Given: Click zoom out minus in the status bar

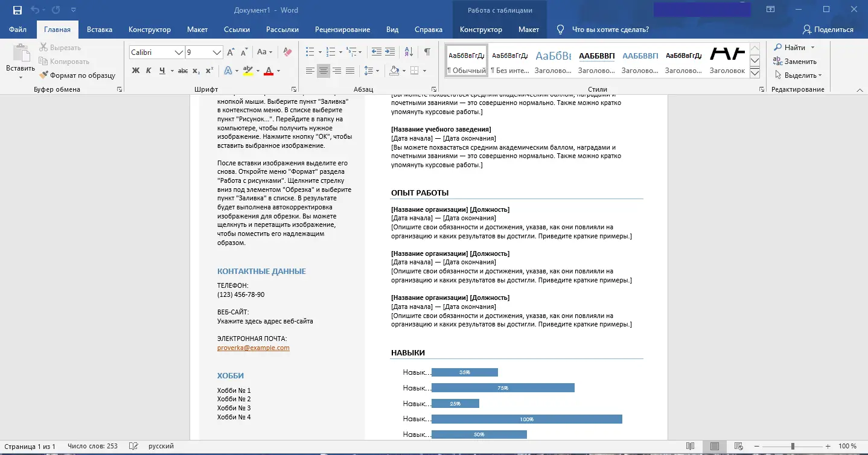Looking at the screenshot, I should tap(756, 447).
